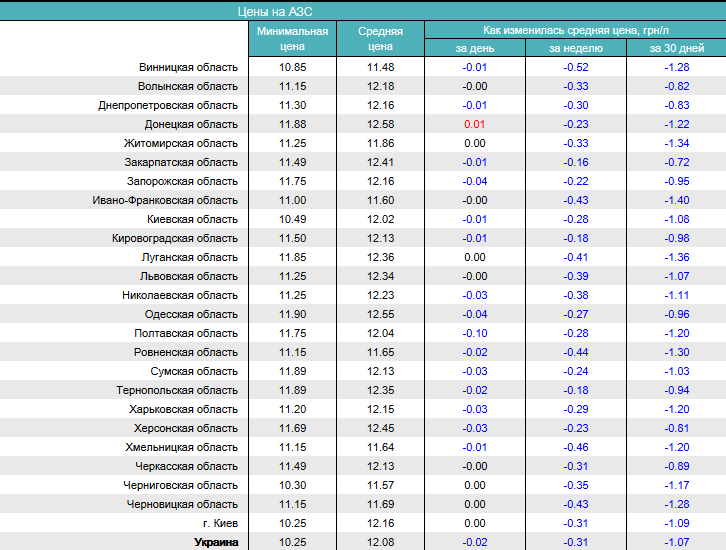
Task: Select the "за день" column header
Action: (475, 48)
